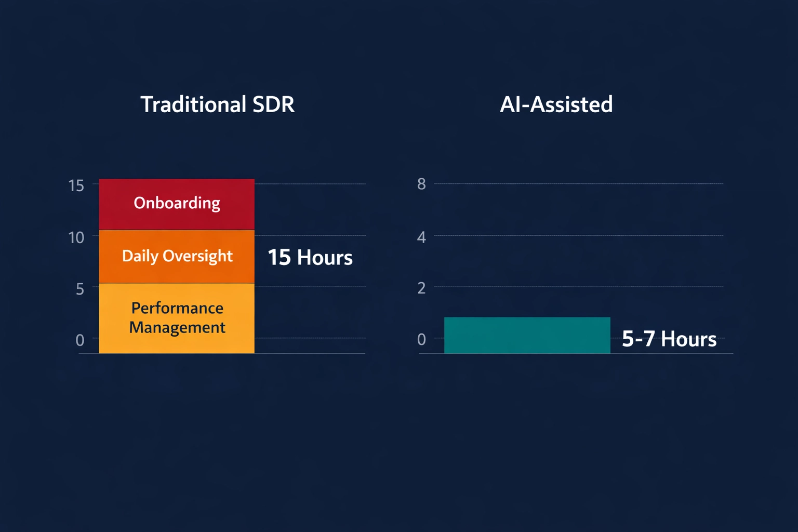The height and width of the screenshot is (532, 798).
Task: Select the 15 axis tick label
Action: [76, 185]
